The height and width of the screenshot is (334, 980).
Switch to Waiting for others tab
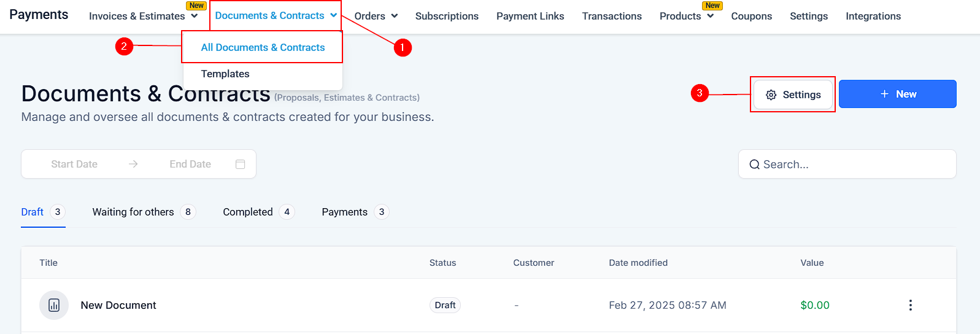[x=133, y=212]
